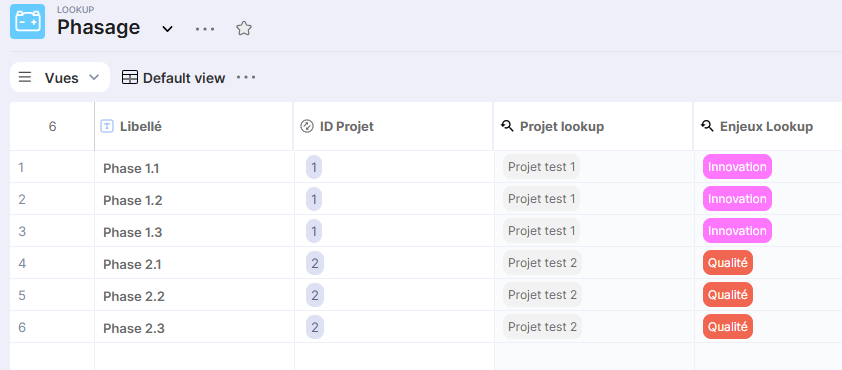This screenshot has width=842, height=370.
Task: Click the link icon in ID Projet header
Action: pos(307,127)
